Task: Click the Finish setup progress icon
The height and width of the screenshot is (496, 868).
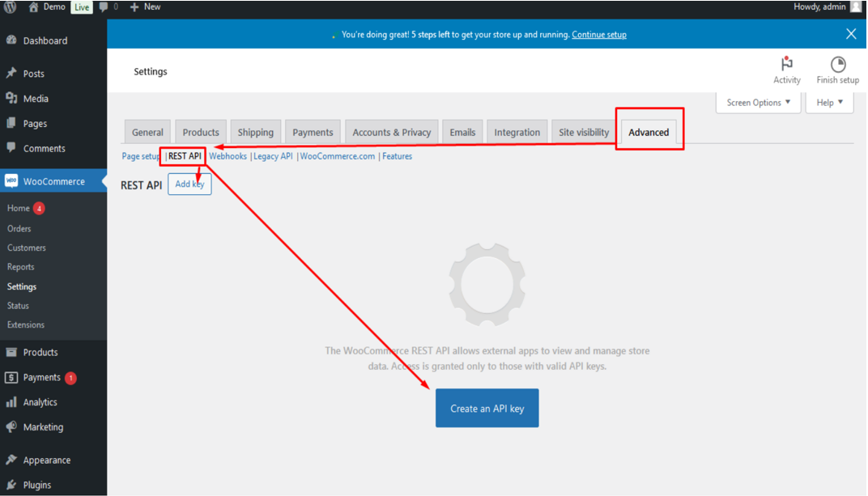Action: (x=837, y=64)
